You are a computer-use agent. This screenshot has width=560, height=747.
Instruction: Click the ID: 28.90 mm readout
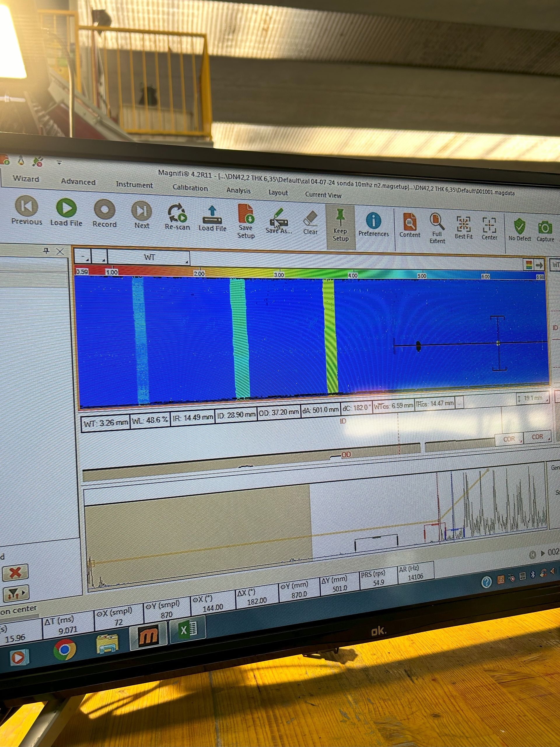(236, 415)
